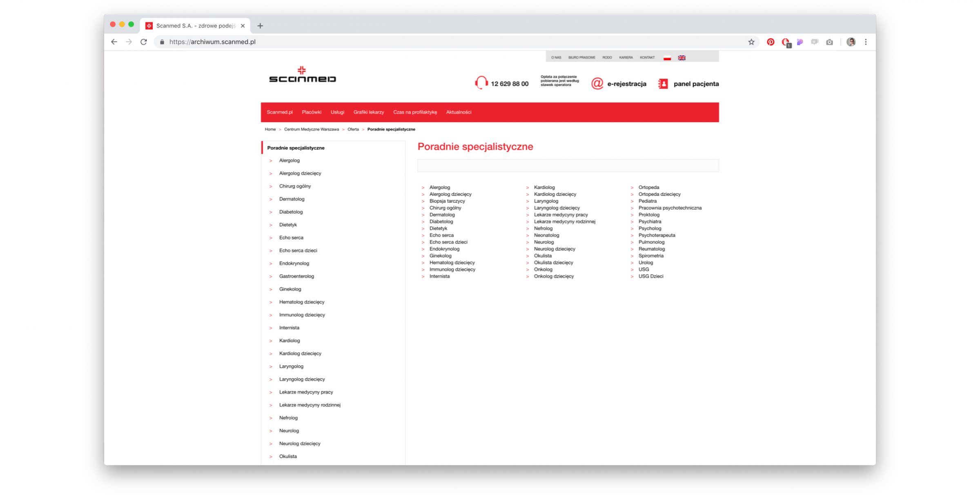Image resolution: width=980 pixels, height=495 pixels.
Task: Open the Placówki menu item
Action: point(312,112)
